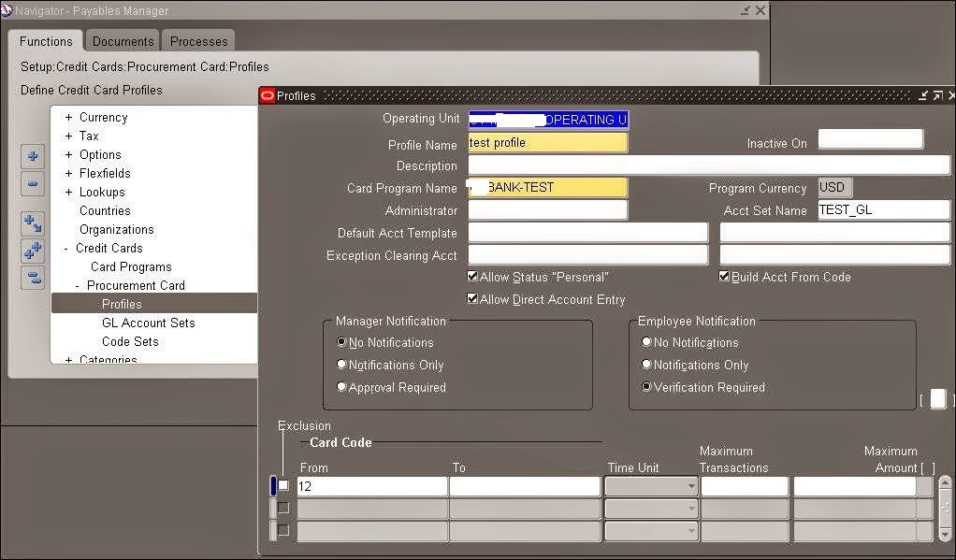Image resolution: width=956 pixels, height=560 pixels.
Task: Select Approval Required manager notification
Action: click(341, 386)
